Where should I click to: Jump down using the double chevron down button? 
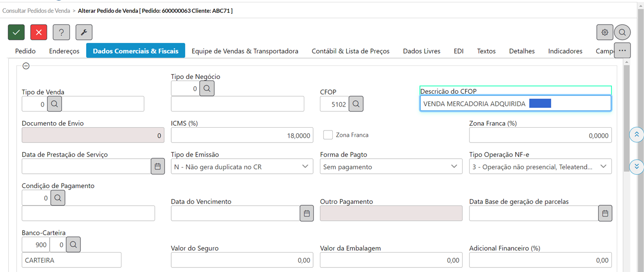pos(637,166)
